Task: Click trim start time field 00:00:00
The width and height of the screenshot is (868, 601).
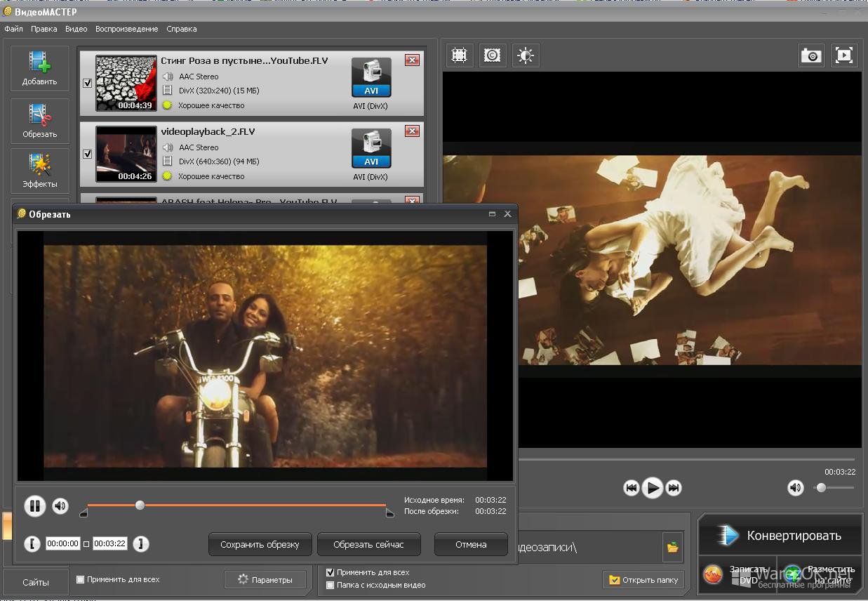Action: [63, 543]
